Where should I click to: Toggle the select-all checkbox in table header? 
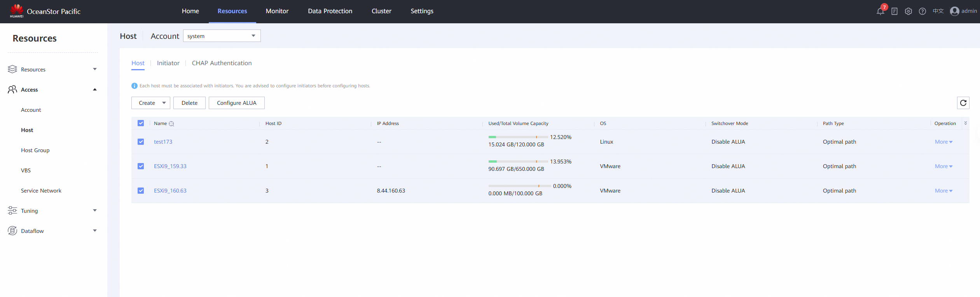(x=141, y=123)
